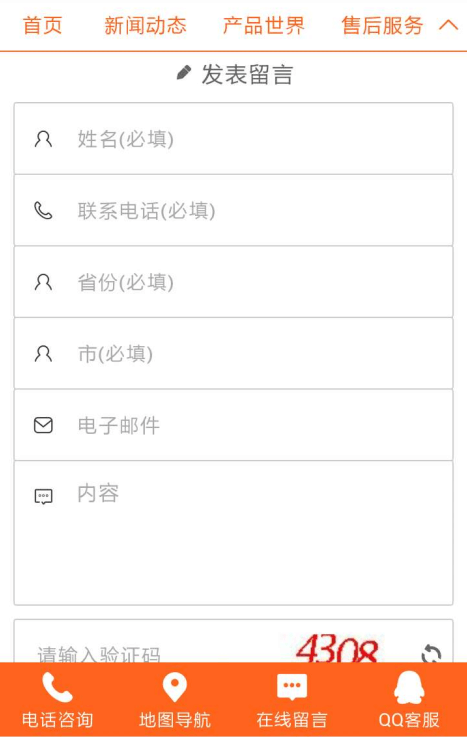
Task: Click the 电子邮件 text field
Action: pos(234,425)
